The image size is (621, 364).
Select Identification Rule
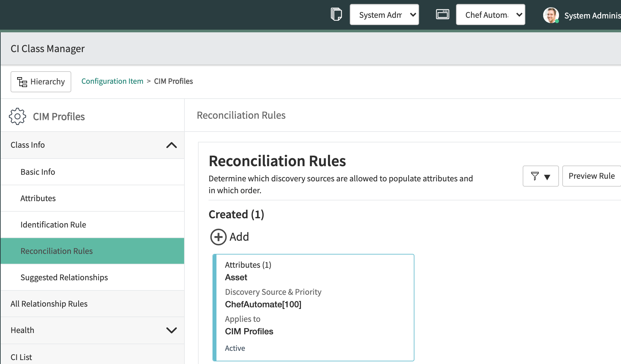53,225
